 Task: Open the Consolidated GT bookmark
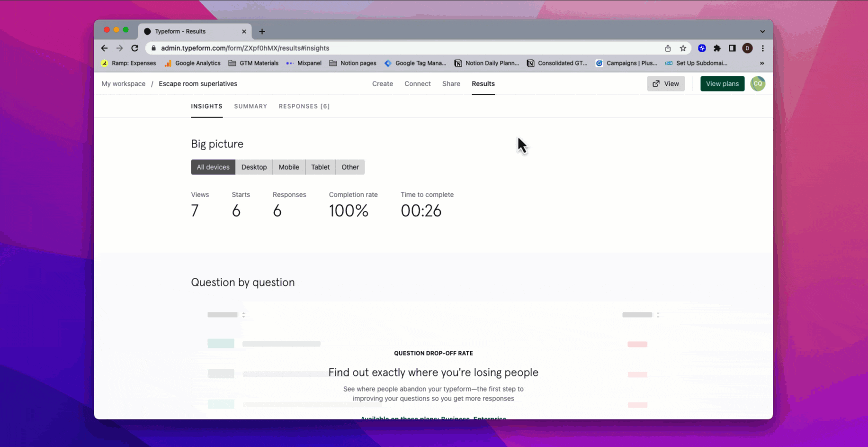[557, 63]
